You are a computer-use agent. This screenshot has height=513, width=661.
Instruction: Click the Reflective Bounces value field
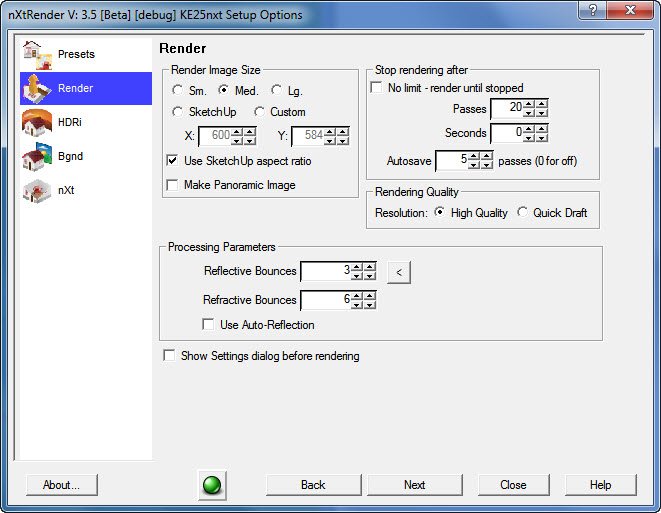tap(326, 271)
